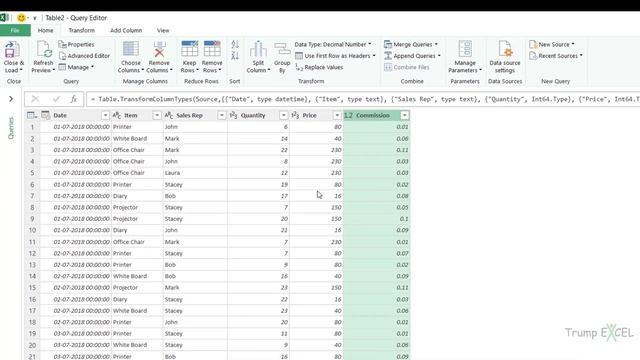The image size is (640, 360).
Task: Expand the Append Queries dropdown
Action: point(439,56)
